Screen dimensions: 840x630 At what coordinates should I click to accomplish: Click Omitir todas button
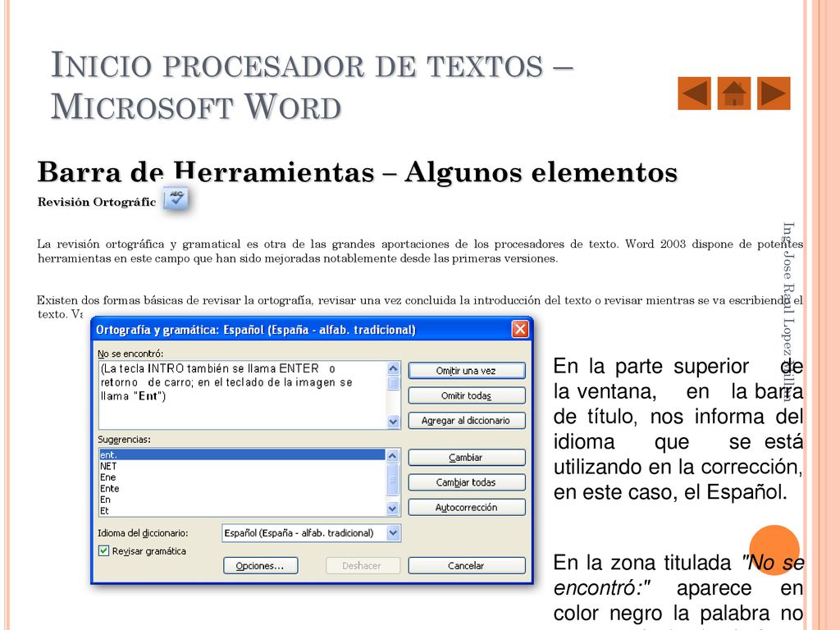[466, 395]
